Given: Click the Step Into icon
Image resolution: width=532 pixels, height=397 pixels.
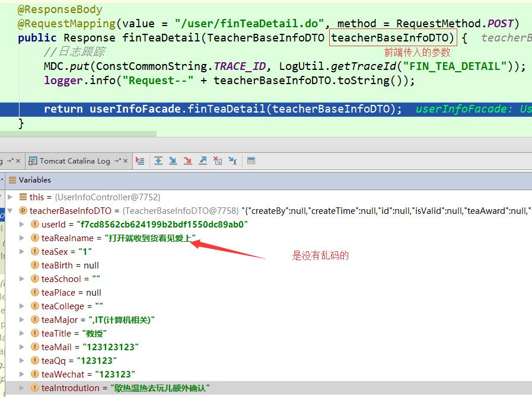Looking at the screenshot, I should click(172, 160).
